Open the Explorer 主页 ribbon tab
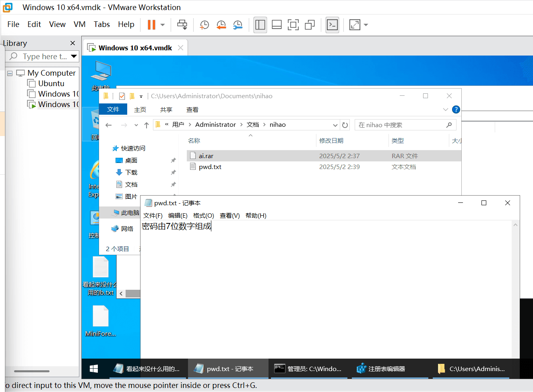Image resolution: width=533 pixels, height=392 pixels. pyautogui.click(x=140, y=109)
